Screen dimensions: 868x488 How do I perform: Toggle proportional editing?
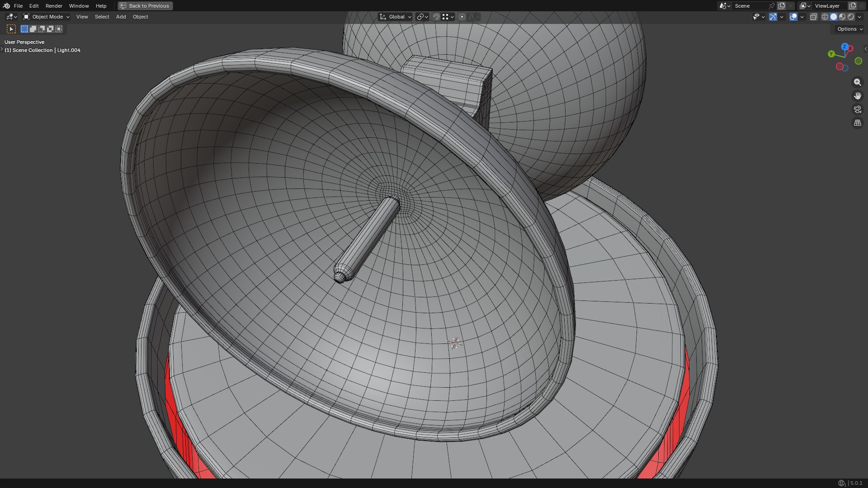click(x=462, y=17)
